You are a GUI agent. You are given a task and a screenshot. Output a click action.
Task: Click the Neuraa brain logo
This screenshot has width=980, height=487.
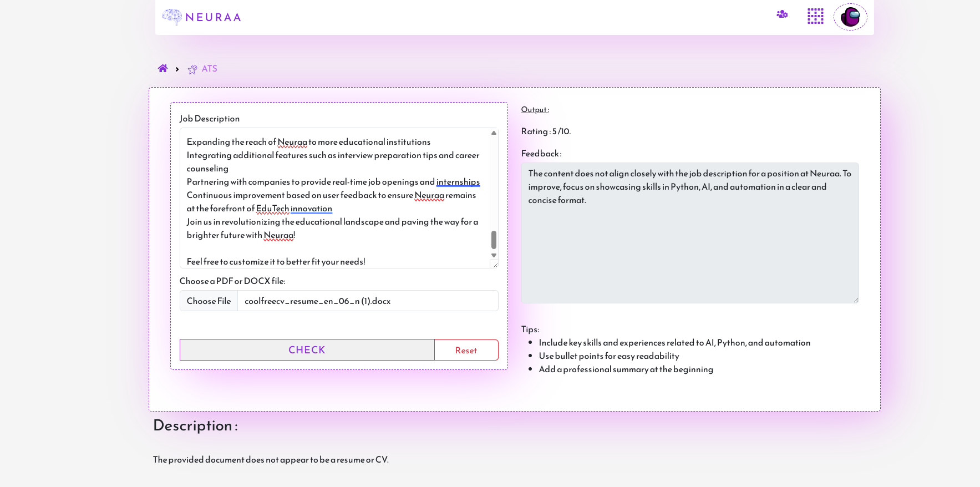click(172, 17)
